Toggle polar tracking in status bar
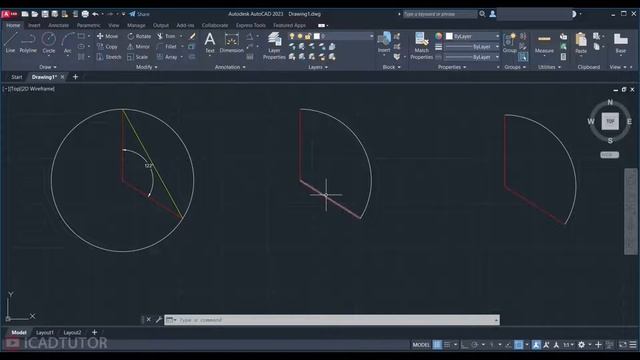Viewport: 640px width, 360px height. (x=474, y=345)
